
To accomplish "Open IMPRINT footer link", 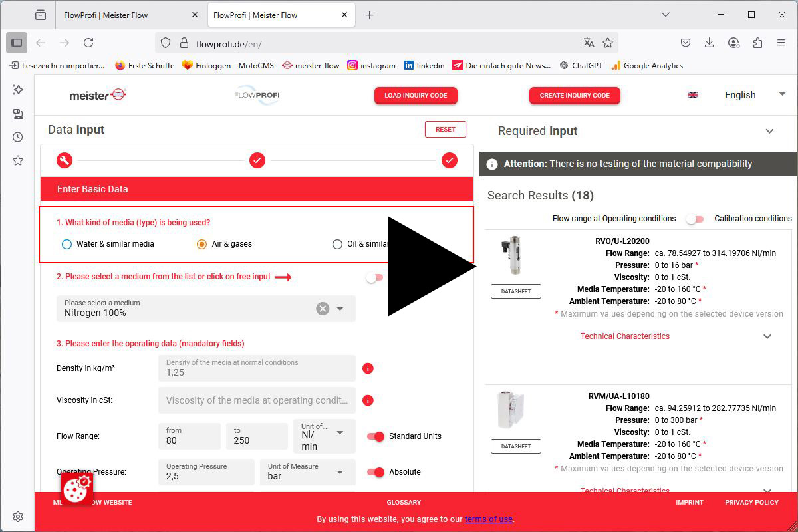I will [690, 503].
